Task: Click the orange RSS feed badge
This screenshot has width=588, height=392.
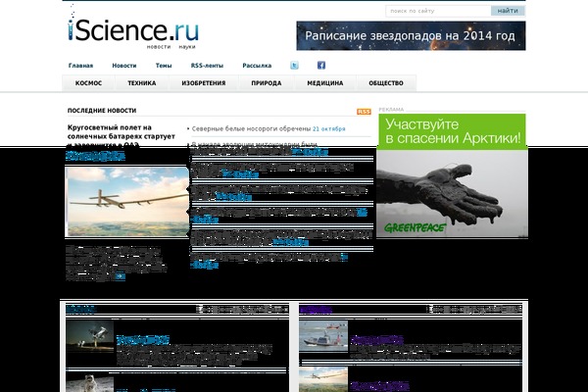Action: pos(364,112)
